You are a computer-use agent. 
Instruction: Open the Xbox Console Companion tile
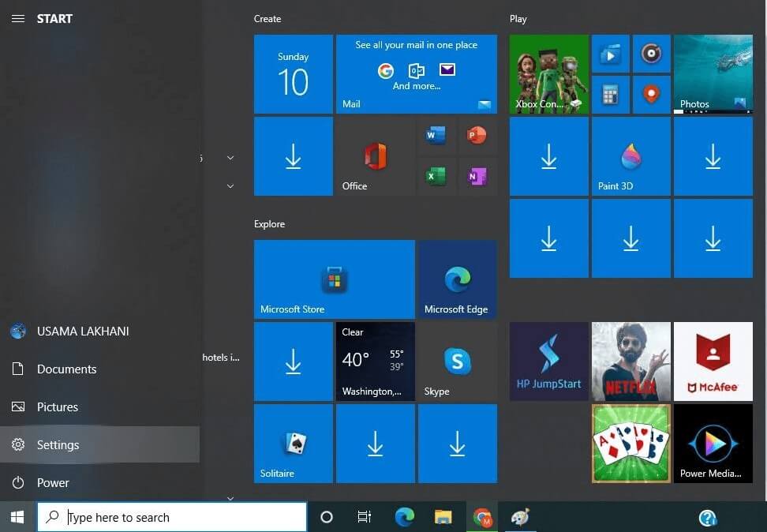[x=549, y=74]
